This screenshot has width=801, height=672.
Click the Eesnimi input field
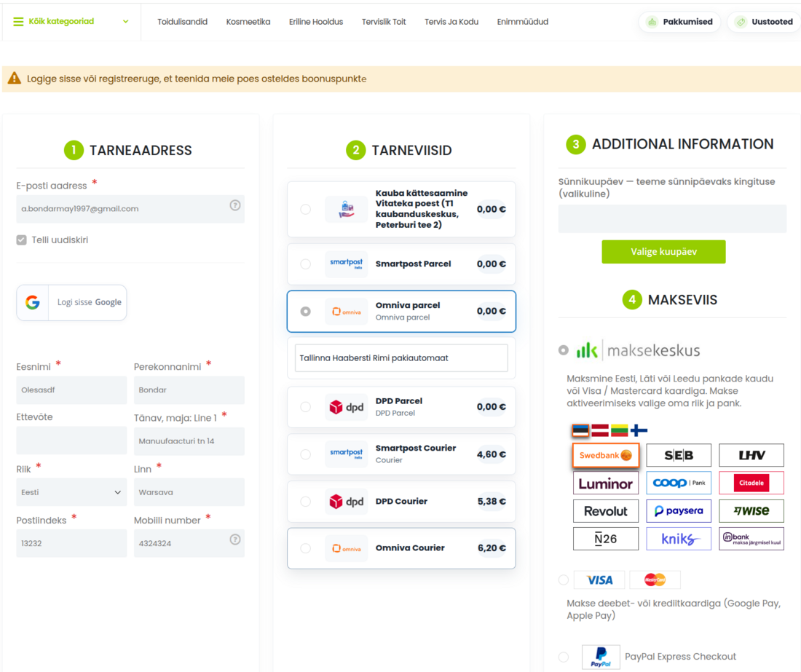(71, 390)
